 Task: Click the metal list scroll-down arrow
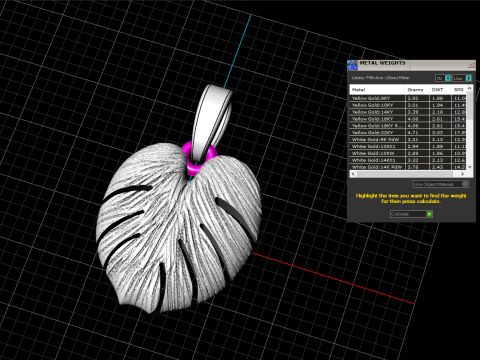(470, 167)
